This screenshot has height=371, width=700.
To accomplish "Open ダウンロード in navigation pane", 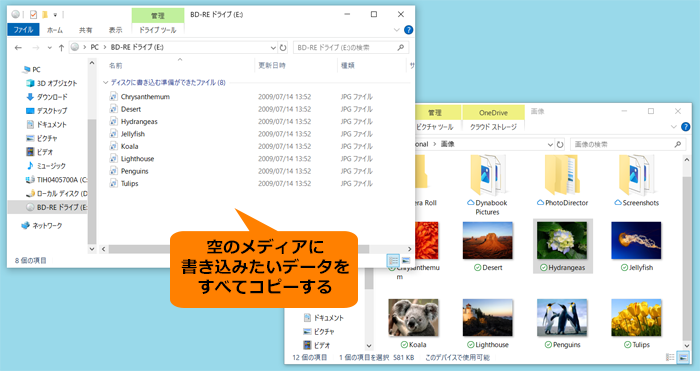I will click(x=47, y=97).
